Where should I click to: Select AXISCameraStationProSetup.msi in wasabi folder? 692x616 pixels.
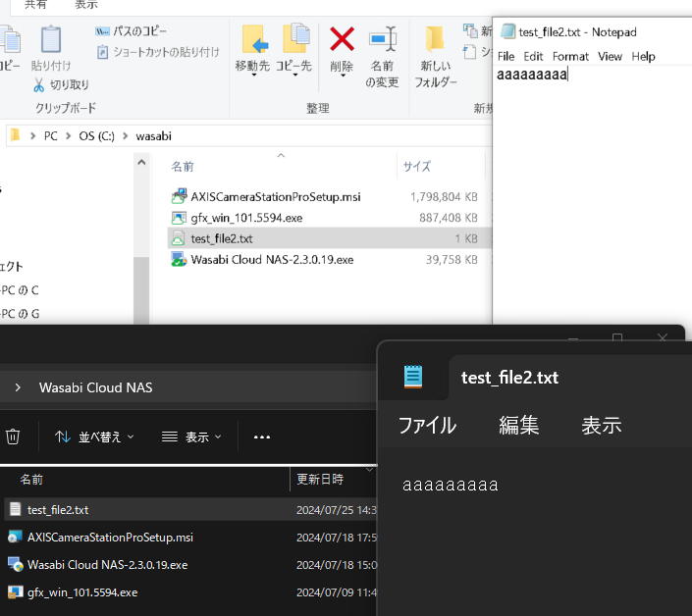329,196
